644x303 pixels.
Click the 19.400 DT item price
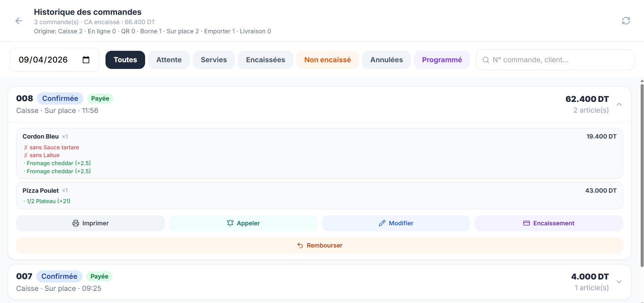tap(601, 137)
